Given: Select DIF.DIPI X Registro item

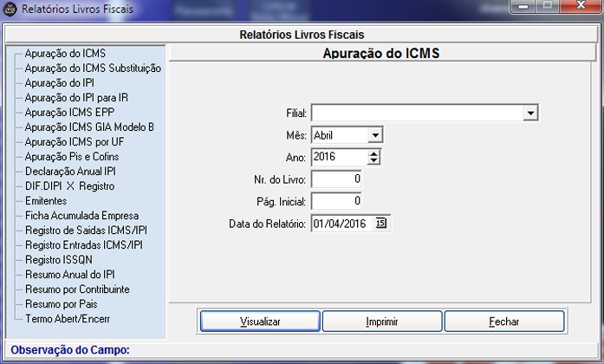Looking at the screenshot, I should [69, 186].
